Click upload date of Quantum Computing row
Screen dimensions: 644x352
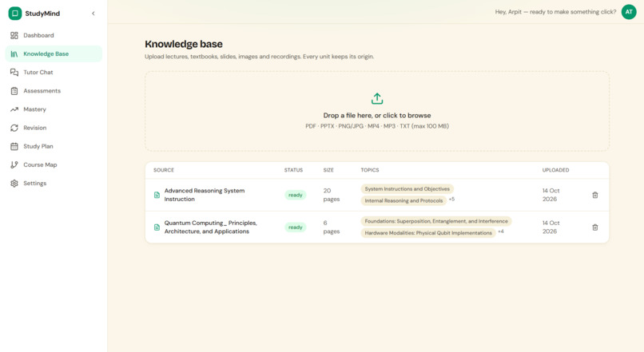pyautogui.click(x=551, y=227)
